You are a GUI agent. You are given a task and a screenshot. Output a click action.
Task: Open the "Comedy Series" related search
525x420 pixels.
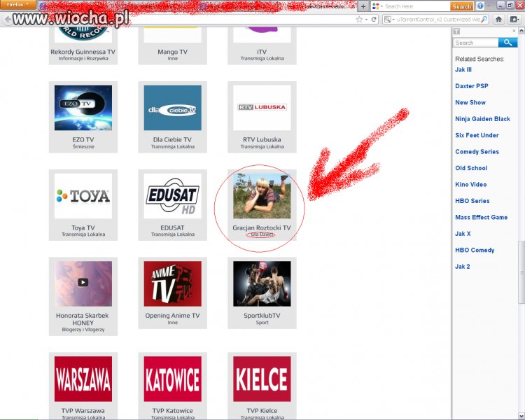pos(477,152)
